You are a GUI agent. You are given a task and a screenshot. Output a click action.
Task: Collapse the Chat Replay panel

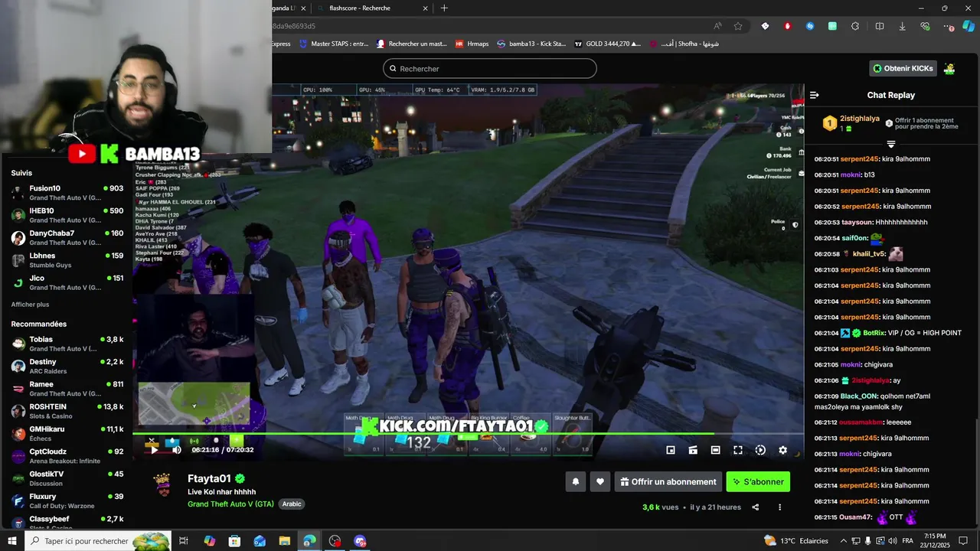coord(814,95)
